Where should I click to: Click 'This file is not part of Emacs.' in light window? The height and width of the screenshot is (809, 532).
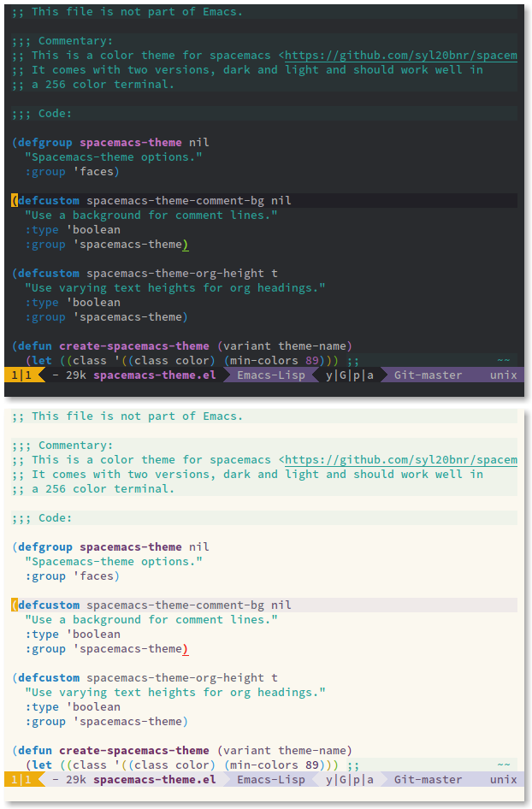click(137, 416)
